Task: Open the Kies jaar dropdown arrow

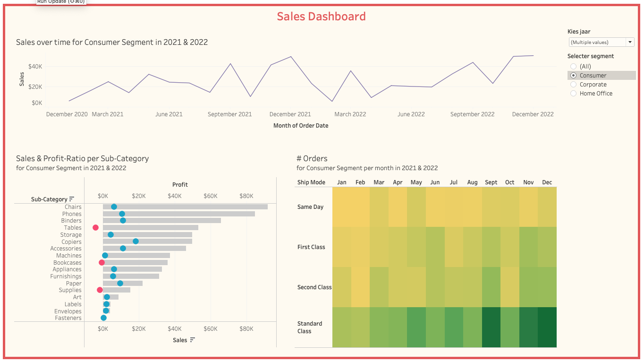Action: 630,43
